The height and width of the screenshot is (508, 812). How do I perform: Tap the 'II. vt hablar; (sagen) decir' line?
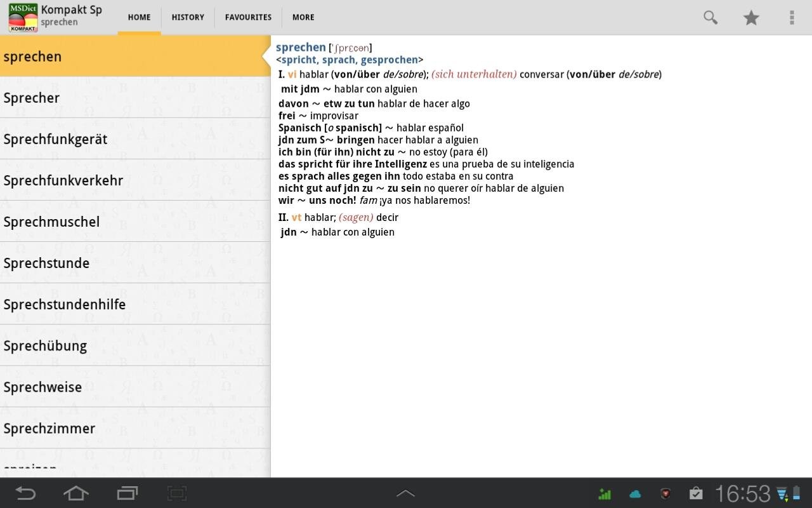338,217
